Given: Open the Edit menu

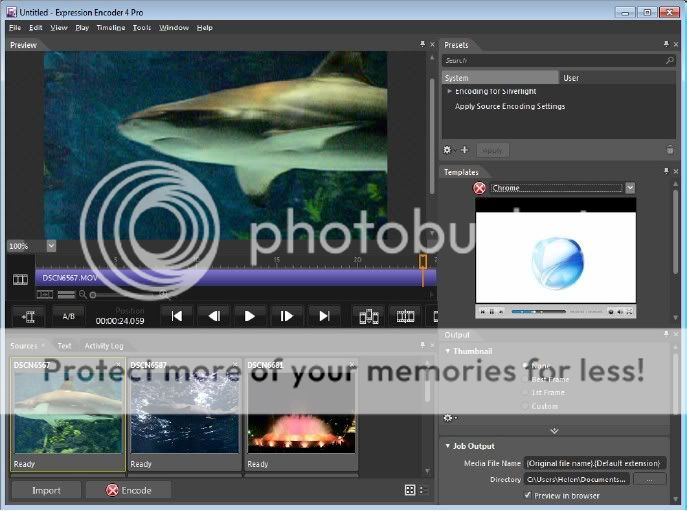Looking at the screenshot, I should click(x=35, y=28).
